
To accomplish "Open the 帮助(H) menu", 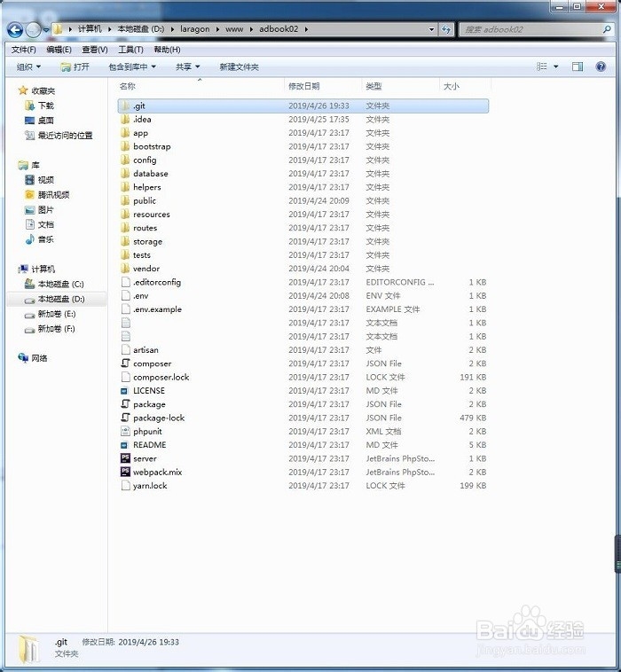I will (168, 50).
